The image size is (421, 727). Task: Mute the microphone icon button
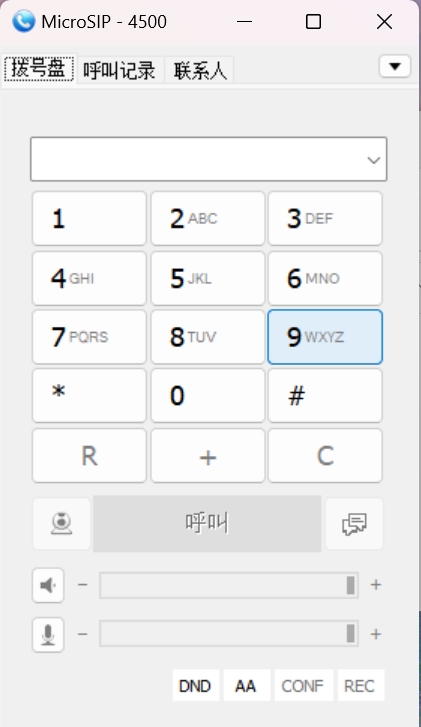[48, 635]
